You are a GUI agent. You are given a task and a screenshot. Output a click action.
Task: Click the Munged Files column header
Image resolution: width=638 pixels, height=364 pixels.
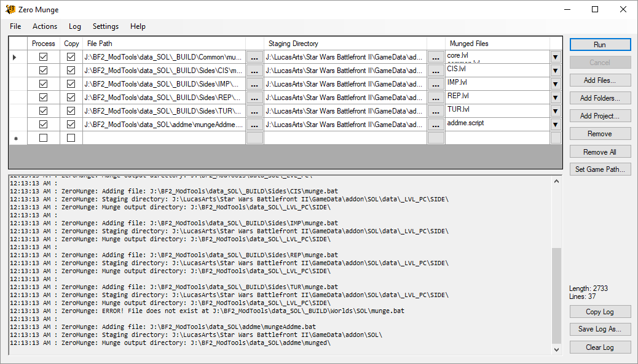pyautogui.click(x=498, y=44)
